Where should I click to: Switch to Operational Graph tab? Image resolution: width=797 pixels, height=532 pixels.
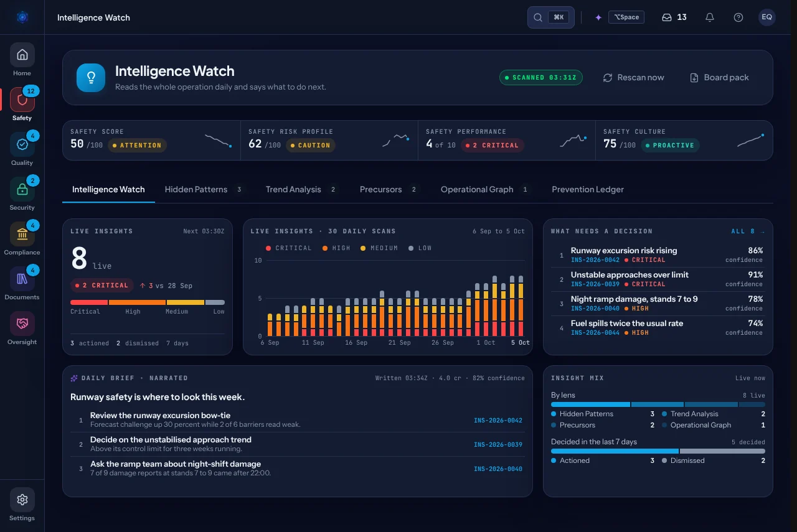(485, 189)
